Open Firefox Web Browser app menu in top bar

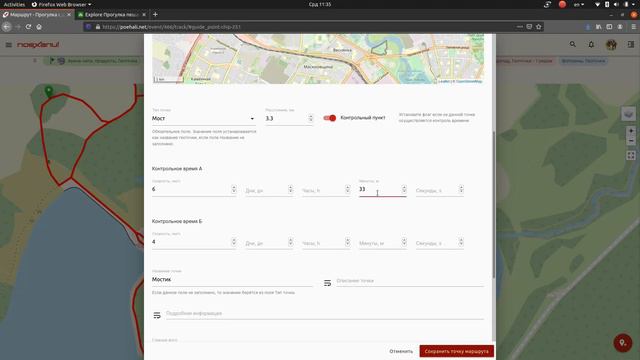tap(61, 4)
